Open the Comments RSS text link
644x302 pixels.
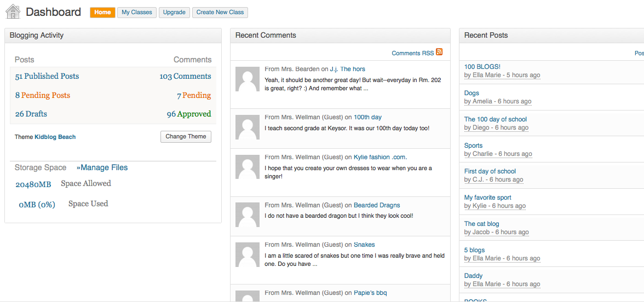(412, 53)
